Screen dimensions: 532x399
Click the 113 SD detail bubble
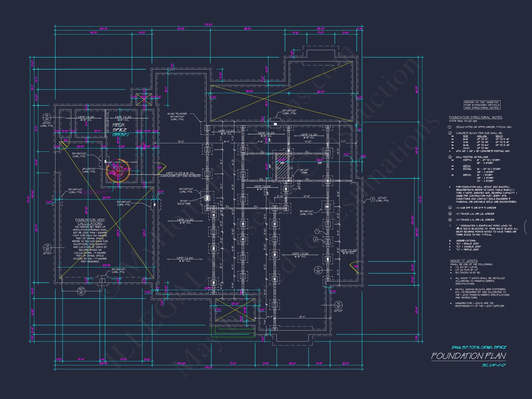click(47, 248)
